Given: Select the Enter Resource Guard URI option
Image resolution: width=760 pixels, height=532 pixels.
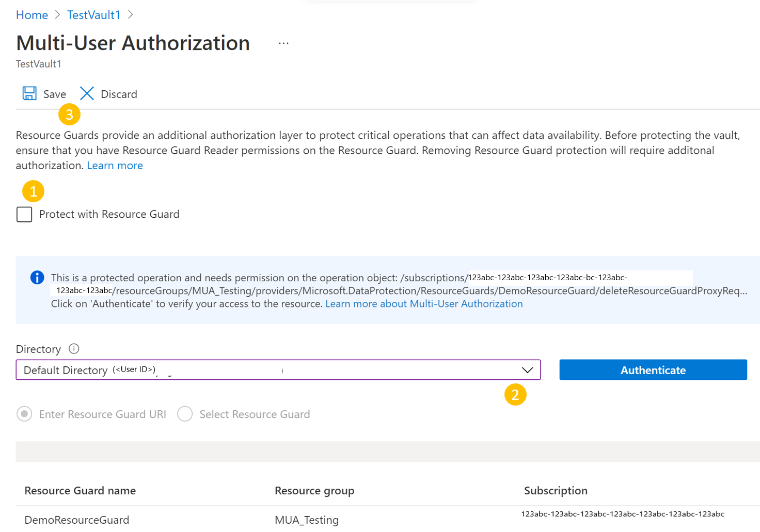Looking at the screenshot, I should click(24, 414).
